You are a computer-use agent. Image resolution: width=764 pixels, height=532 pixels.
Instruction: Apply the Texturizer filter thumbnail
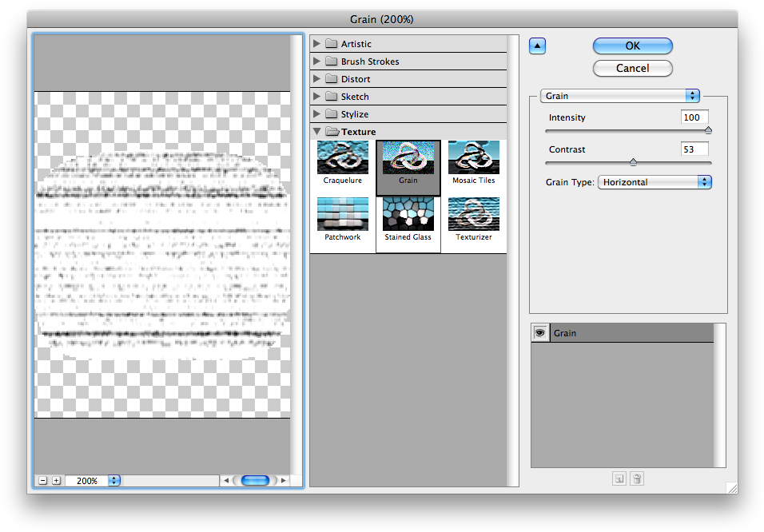[473, 215]
